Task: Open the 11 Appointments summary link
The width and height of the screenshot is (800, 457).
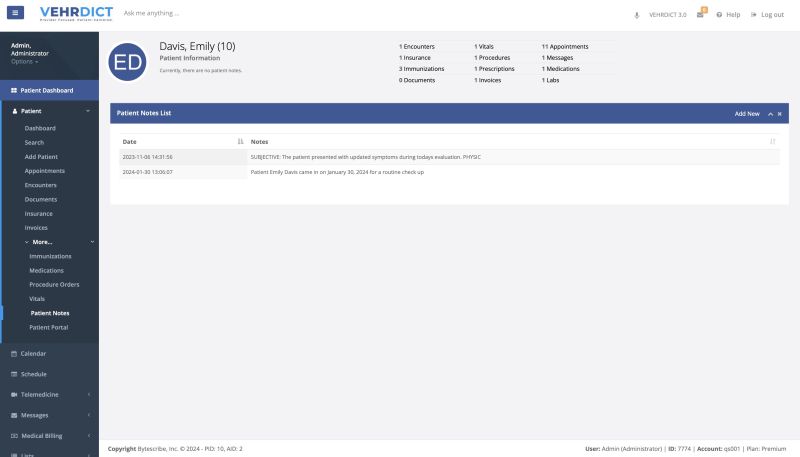Action: (565, 47)
